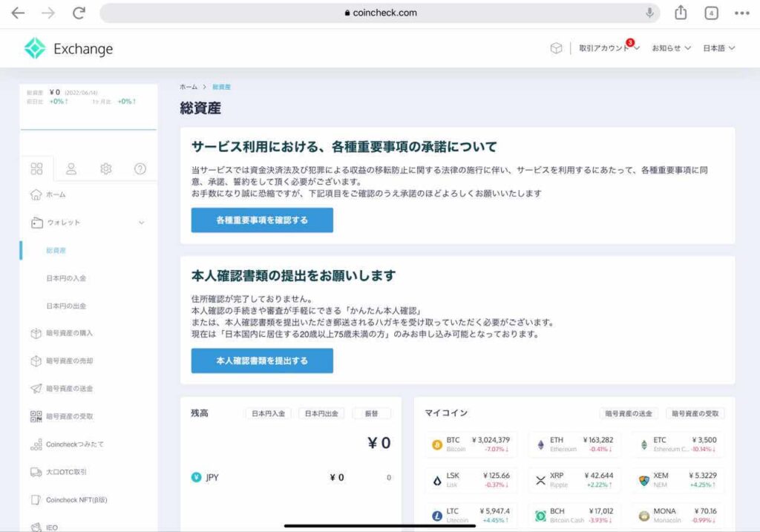The image size is (760, 532).
Task: Click the 日本円出金 button in 残高
Action: (x=321, y=413)
